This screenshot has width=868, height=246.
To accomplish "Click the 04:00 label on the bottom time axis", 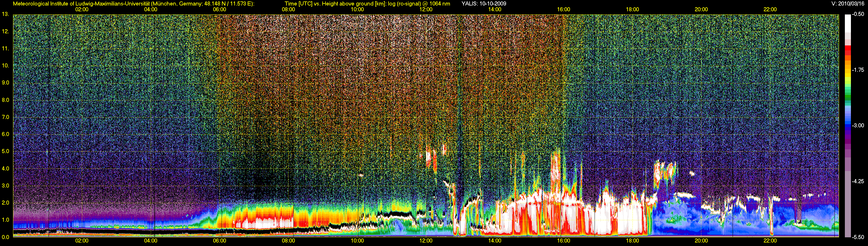I will [151, 241].
